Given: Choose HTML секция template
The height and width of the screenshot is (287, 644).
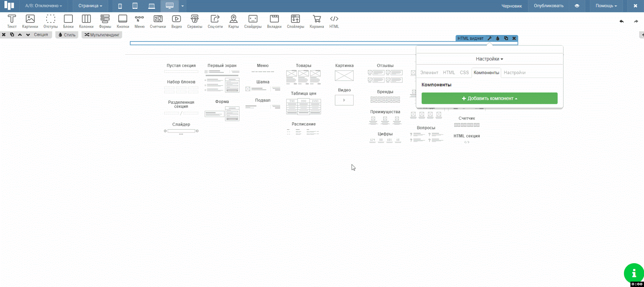Looking at the screenshot, I should coord(466,138).
